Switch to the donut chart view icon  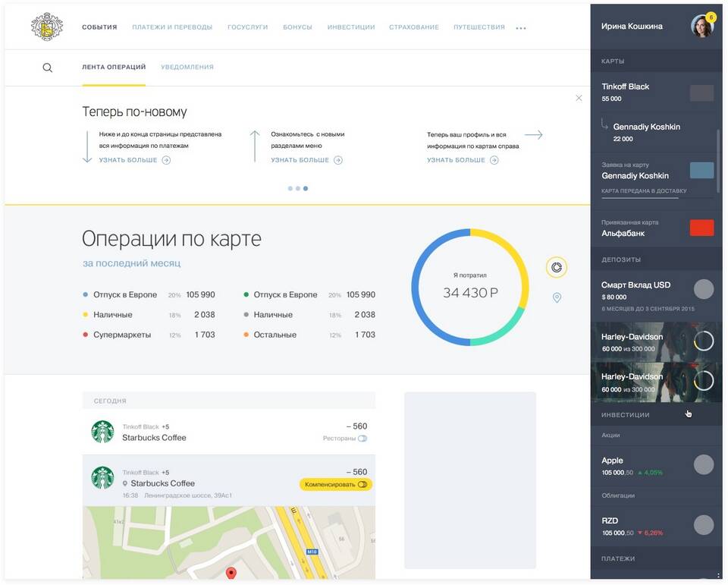(556, 267)
